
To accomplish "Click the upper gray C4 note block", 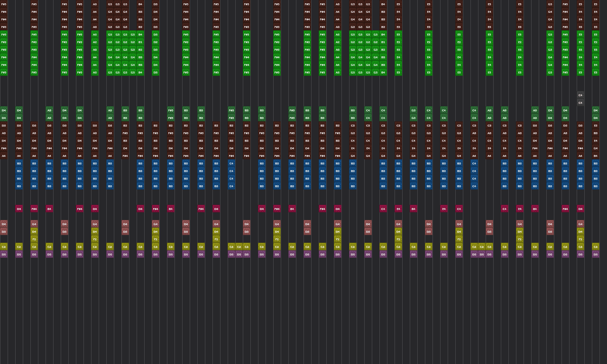I will tap(580, 95).
